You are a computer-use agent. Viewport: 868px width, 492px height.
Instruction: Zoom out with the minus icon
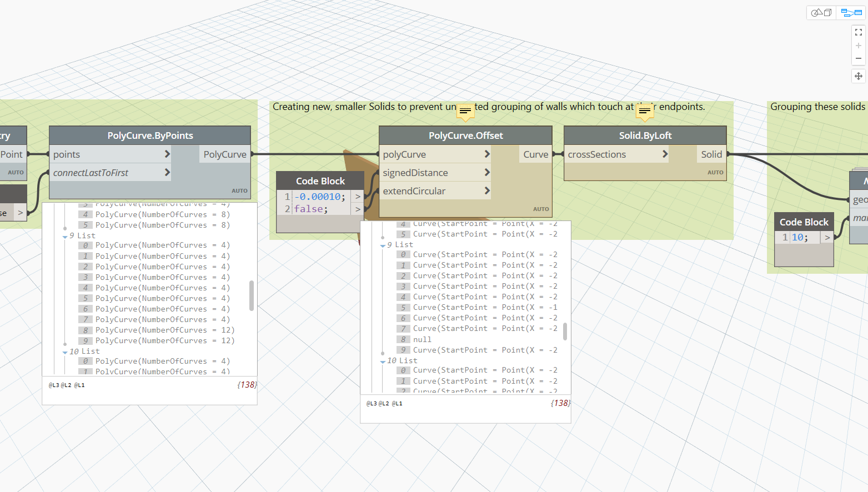[859, 58]
